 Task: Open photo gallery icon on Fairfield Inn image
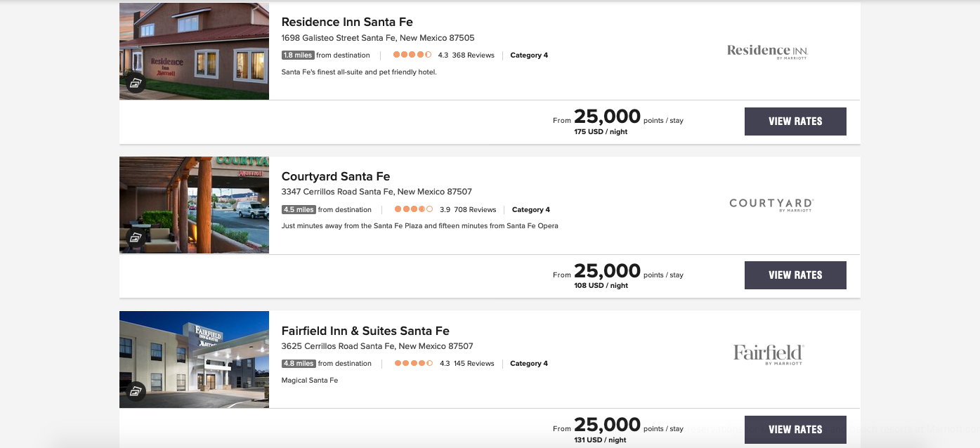click(136, 391)
